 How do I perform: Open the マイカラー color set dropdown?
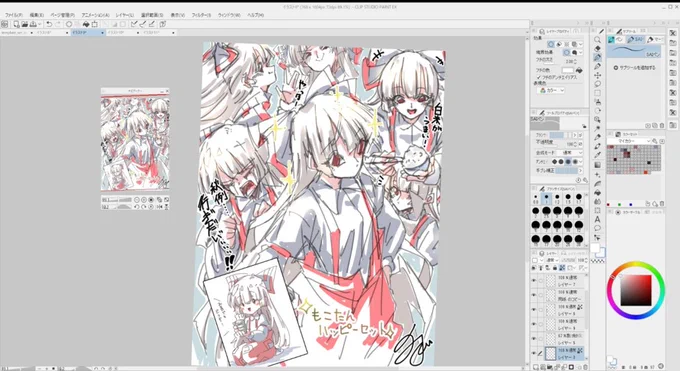coord(629,141)
